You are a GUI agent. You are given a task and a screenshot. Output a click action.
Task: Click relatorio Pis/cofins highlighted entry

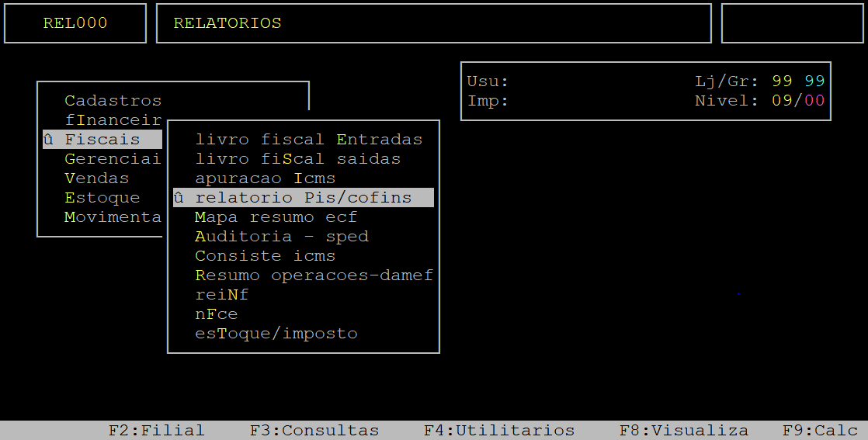click(x=303, y=198)
